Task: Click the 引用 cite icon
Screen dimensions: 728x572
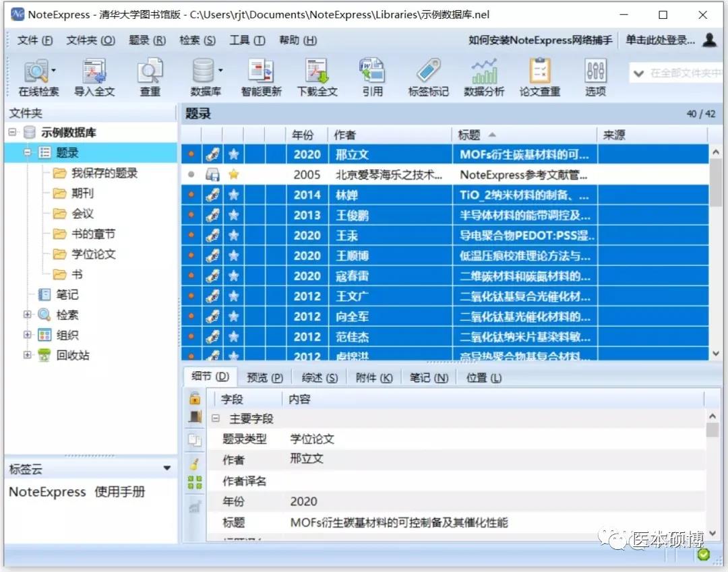Action: 372,77
